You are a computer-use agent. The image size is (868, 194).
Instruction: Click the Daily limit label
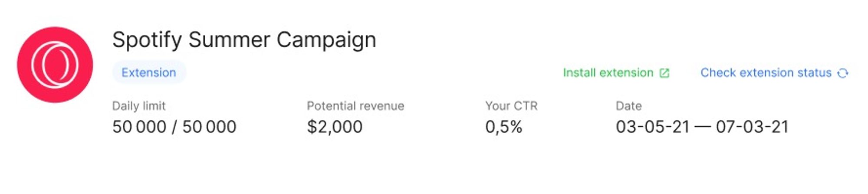point(139,106)
